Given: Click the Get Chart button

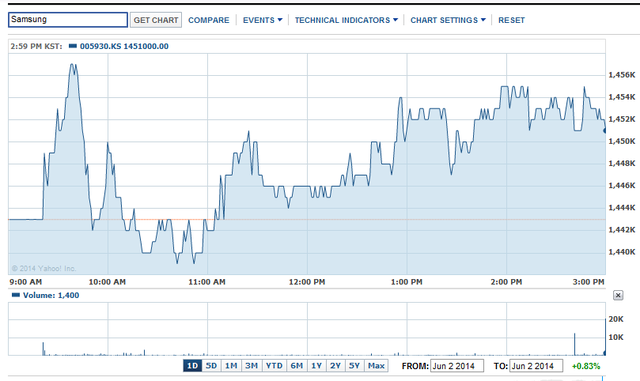Looking at the screenshot, I should tap(156, 20).
